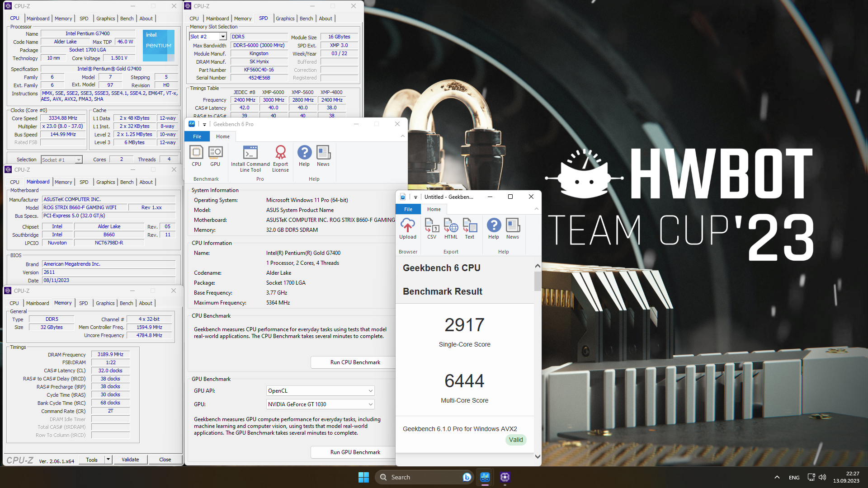This screenshot has width=868, height=488.
Task: Open News in Geekbench 6 Pro window
Action: (323, 156)
